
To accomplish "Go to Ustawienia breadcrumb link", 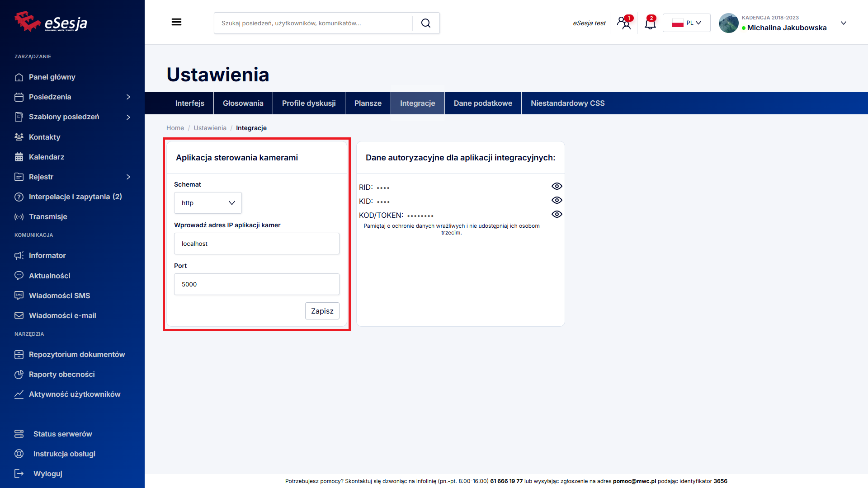I will 210,128.
